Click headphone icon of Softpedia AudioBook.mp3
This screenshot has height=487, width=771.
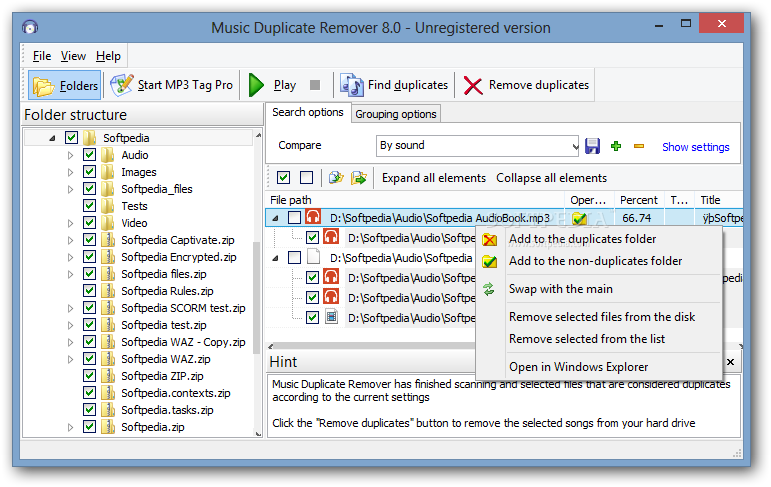(x=313, y=216)
